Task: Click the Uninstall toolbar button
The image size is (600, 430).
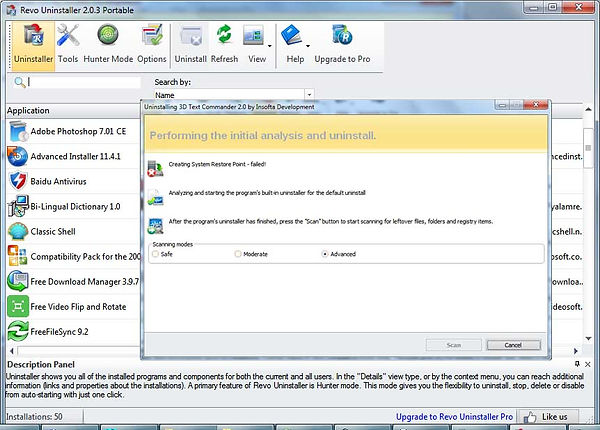Action: pos(191,46)
